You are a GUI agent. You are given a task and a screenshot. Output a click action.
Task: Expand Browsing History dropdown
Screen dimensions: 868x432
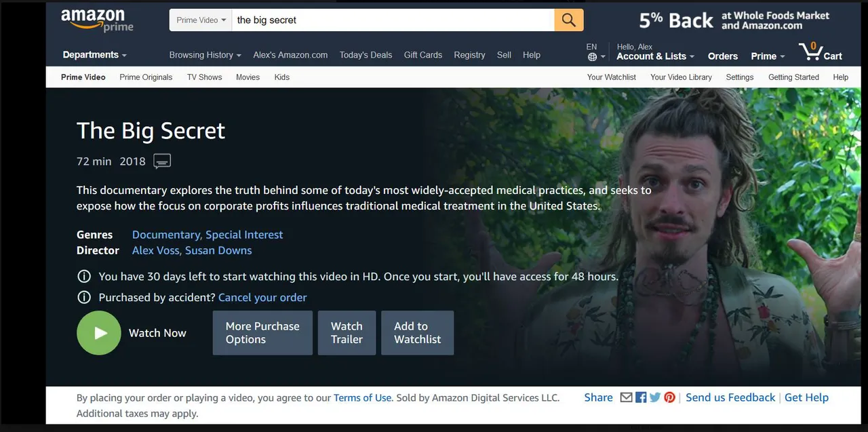point(205,55)
